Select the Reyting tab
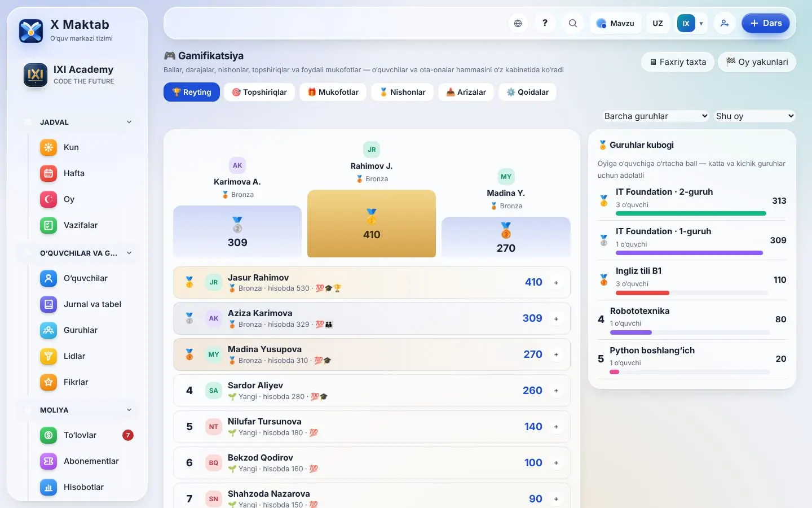Viewport: 812px width, 508px height. [x=191, y=92]
